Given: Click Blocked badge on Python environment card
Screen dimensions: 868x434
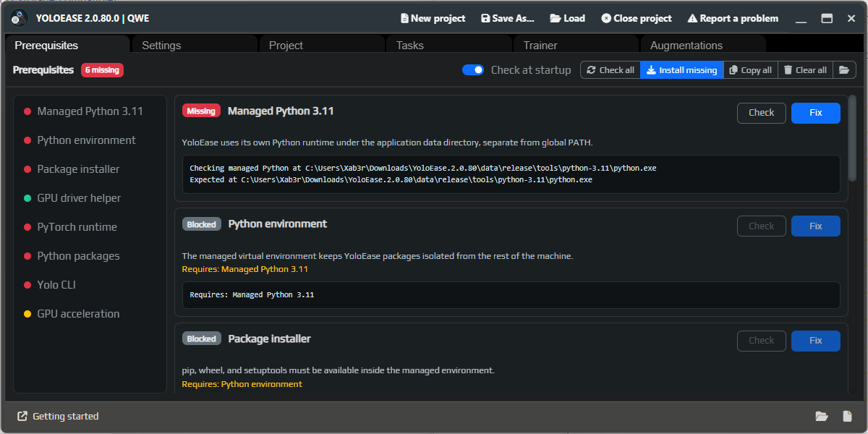Looking at the screenshot, I should click(201, 224).
